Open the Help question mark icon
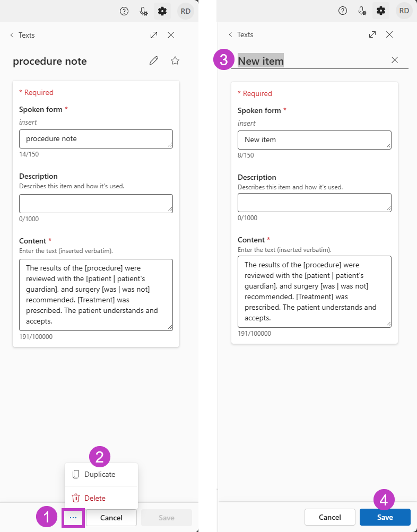 (x=124, y=11)
